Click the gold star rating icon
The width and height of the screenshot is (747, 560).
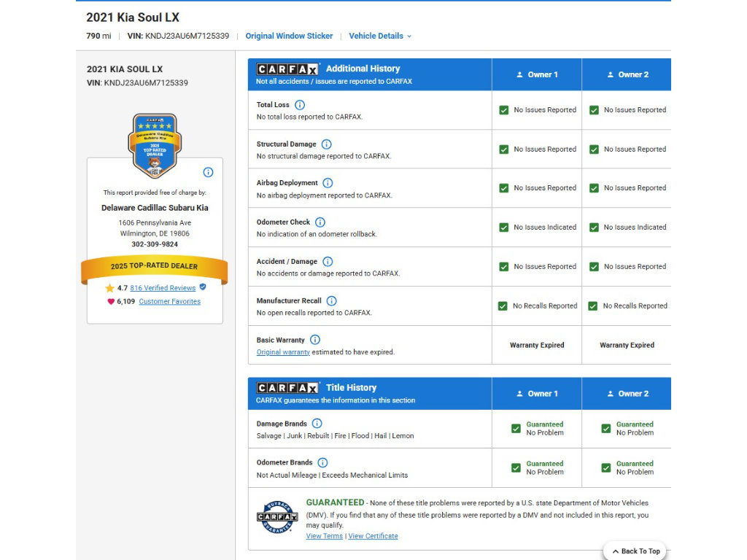tap(109, 288)
